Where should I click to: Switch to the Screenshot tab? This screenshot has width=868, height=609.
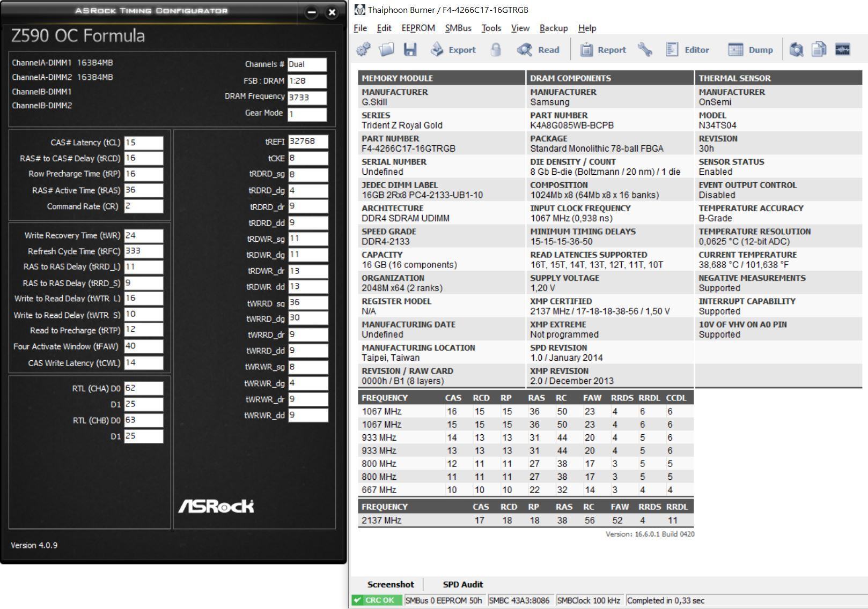pos(391,584)
